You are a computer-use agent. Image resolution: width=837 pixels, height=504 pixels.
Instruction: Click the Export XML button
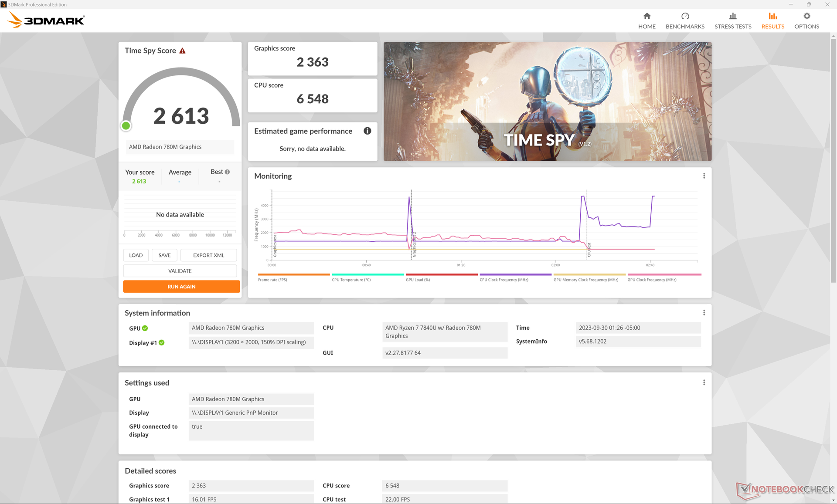[x=208, y=255]
